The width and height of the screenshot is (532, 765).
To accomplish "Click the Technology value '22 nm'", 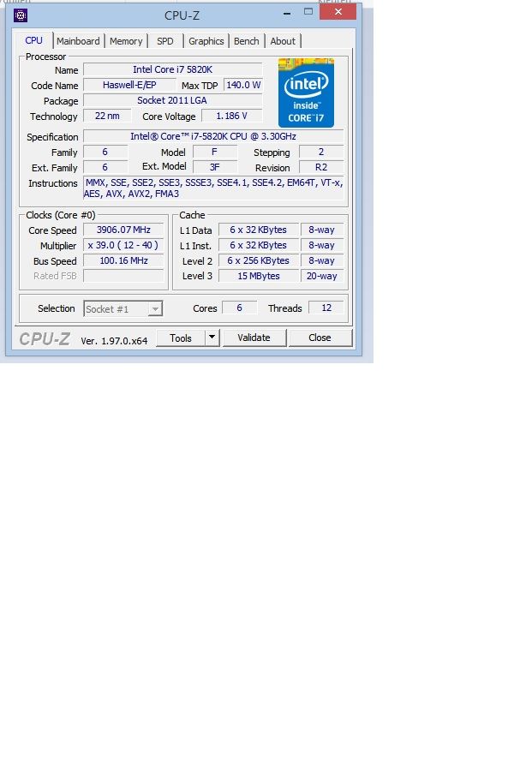I will [x=107, y=116].
